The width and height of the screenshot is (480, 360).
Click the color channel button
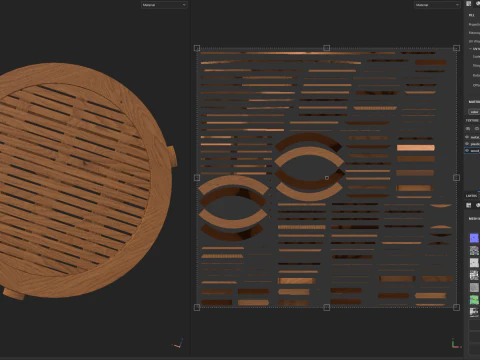[474, 112]
